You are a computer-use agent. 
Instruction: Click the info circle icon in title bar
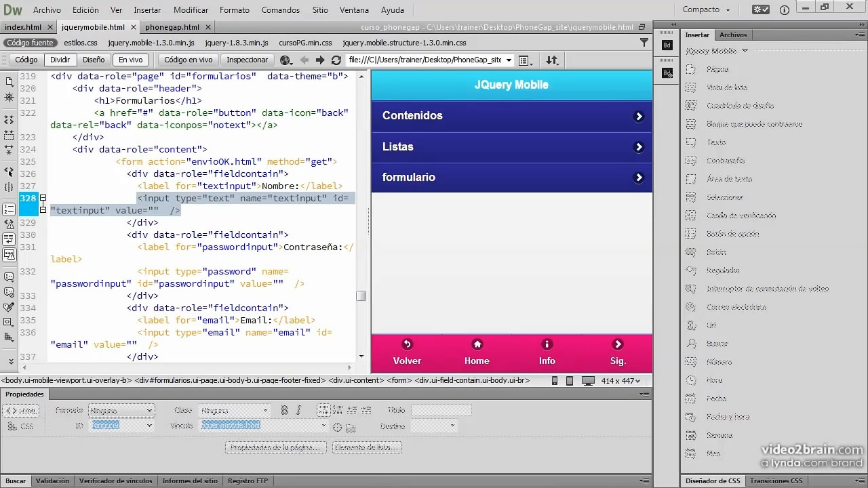coord(785,9)
